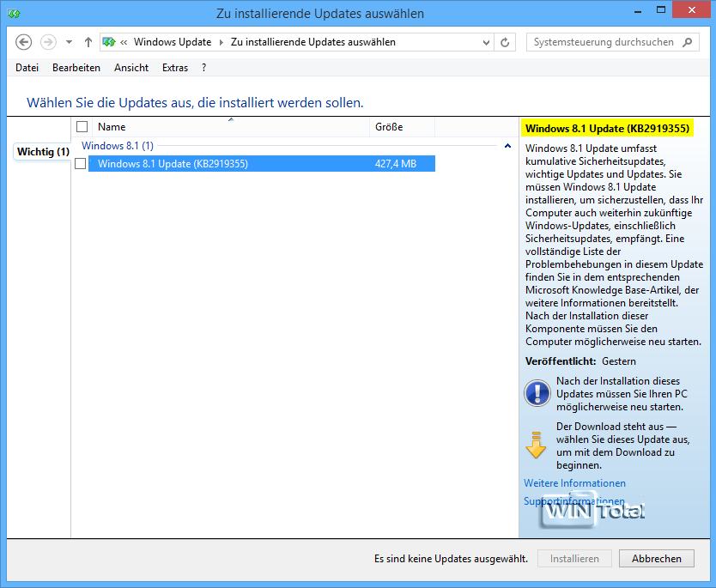Viewport: 716px width, 588px height.
Task: Click Windows 8.1 (1) group label
Action: coord(118,146)
